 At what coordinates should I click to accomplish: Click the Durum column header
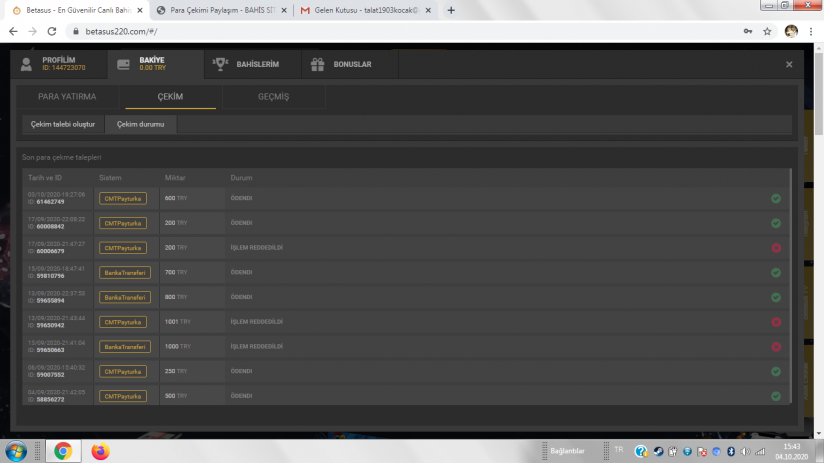coord(241,178)
